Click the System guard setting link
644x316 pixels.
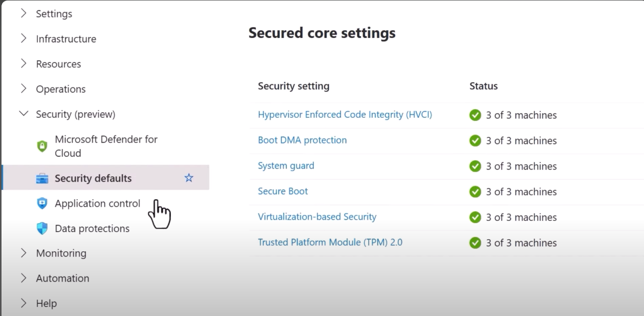click(286, 165)
